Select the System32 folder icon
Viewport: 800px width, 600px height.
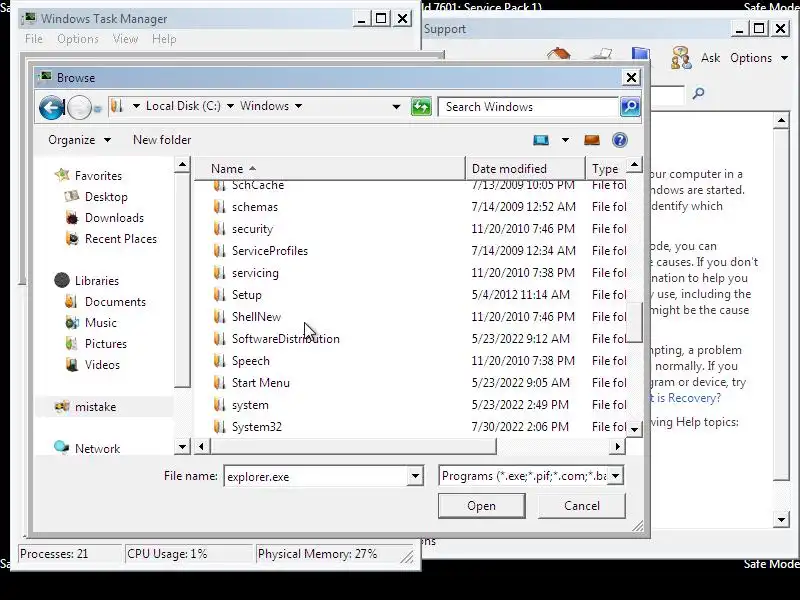click(x=219, y=427)
